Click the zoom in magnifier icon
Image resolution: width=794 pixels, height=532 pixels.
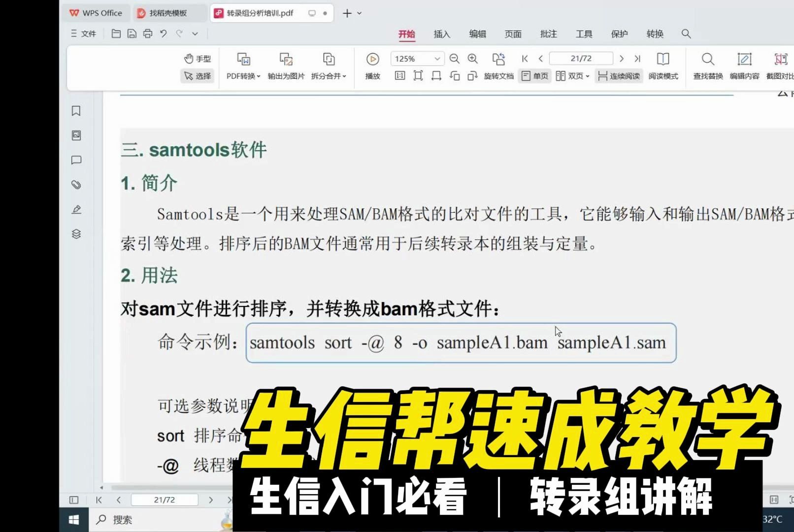pyautogui.click(x=472, y=59)
